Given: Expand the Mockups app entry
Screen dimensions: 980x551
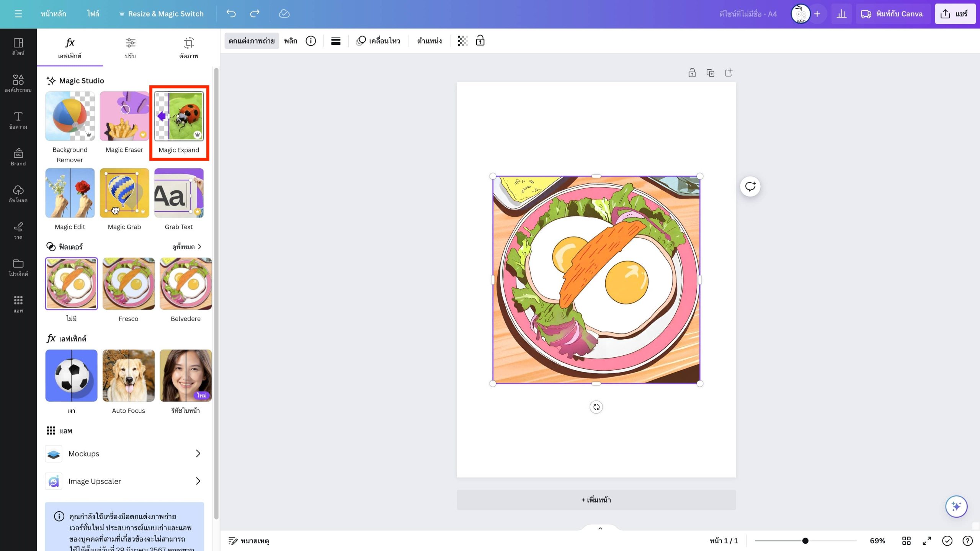Looking at the screenshot, I should [x=124, y=453].
